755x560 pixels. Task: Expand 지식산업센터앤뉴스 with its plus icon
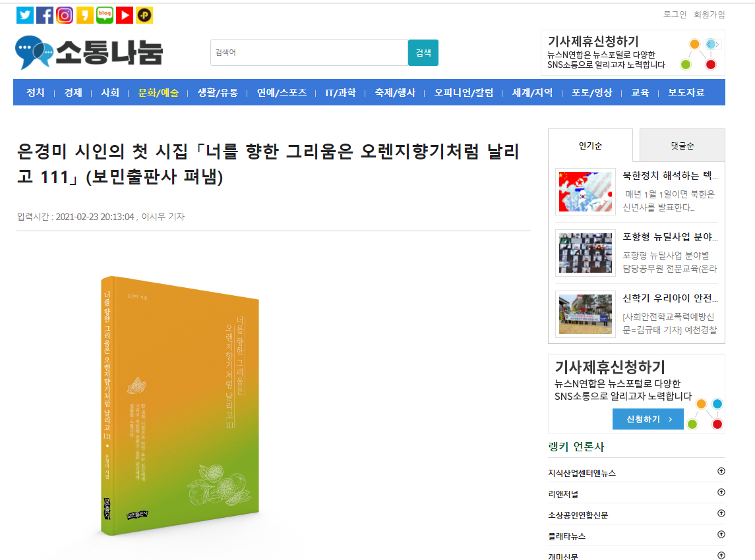coord(721,471)
